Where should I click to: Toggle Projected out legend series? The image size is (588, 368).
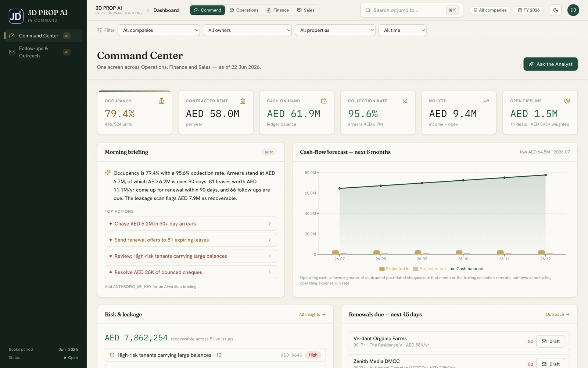[x=430, y=269]
